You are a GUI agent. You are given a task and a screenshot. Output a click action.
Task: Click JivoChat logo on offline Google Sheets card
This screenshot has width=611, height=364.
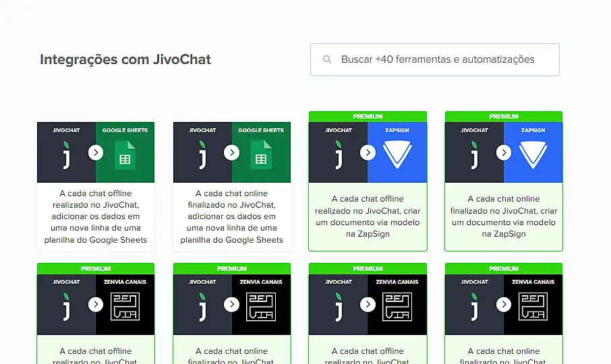[67, 155]
